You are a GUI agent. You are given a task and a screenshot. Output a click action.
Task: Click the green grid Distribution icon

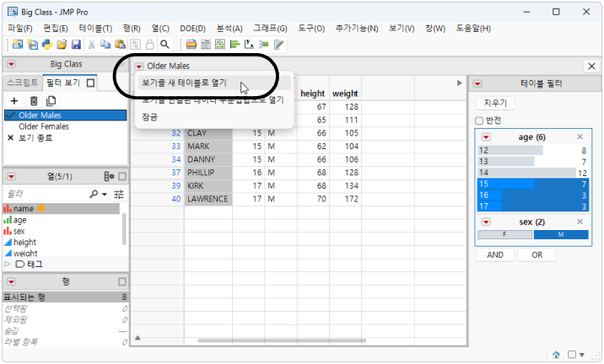click(x=220, y=45)
